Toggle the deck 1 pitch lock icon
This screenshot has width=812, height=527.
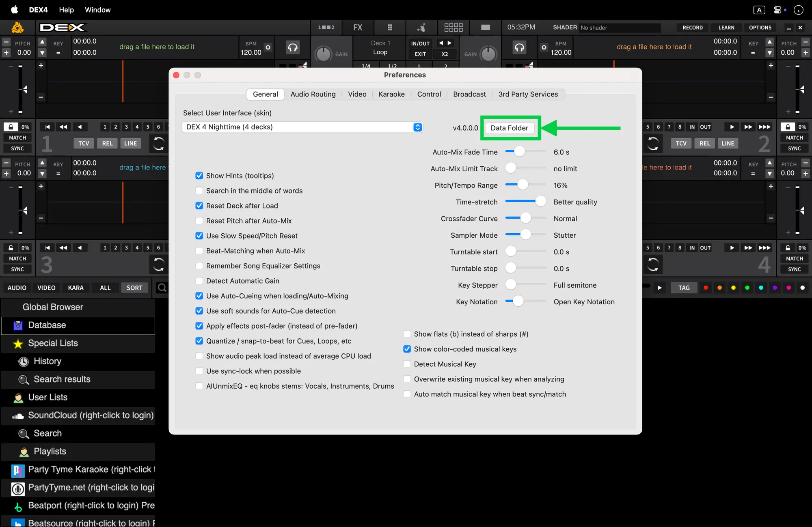(x=11, y=127)
